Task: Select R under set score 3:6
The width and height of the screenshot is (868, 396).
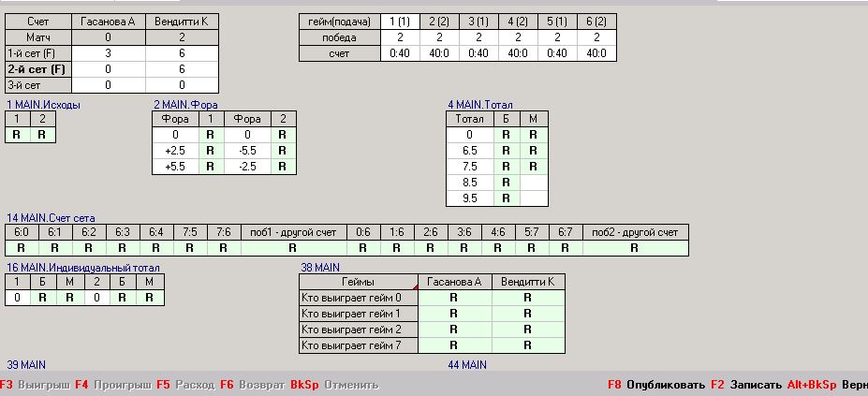Action: [x=463, y=248]
